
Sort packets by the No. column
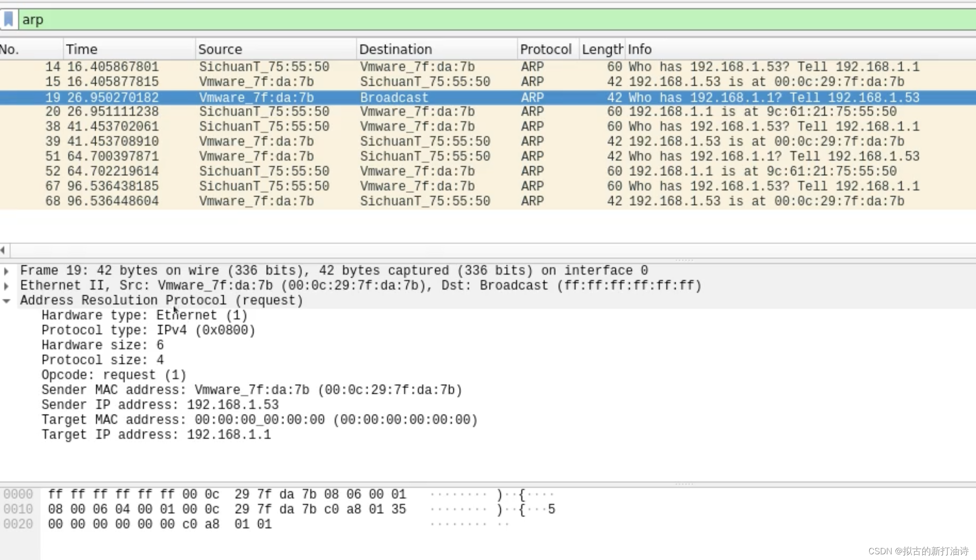point(31,49)
